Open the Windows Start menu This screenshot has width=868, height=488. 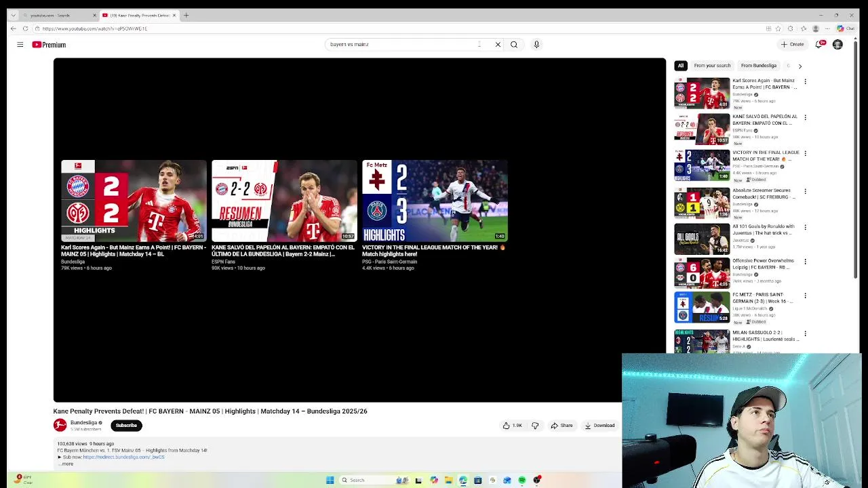(330, 480)
